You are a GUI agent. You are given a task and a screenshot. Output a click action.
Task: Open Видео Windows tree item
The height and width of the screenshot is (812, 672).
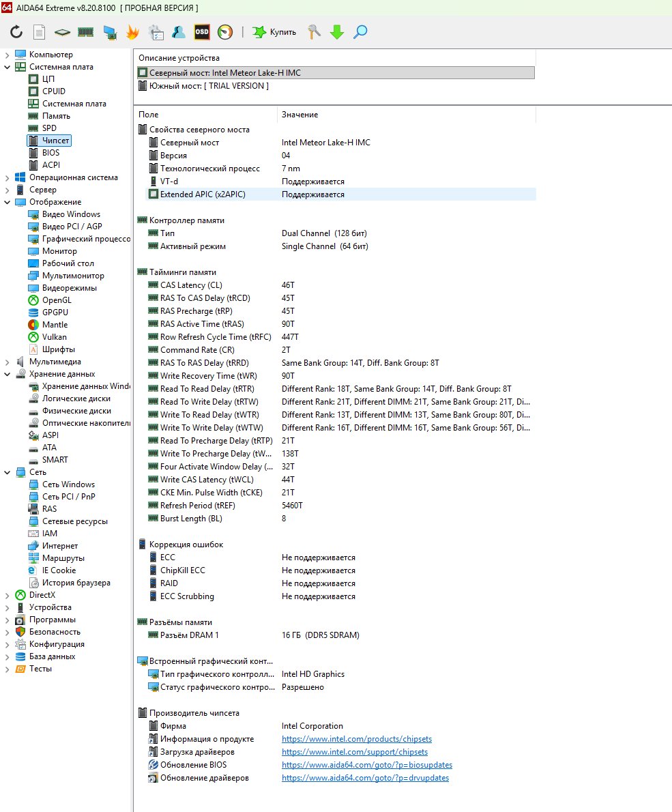[x=71, y=214]
